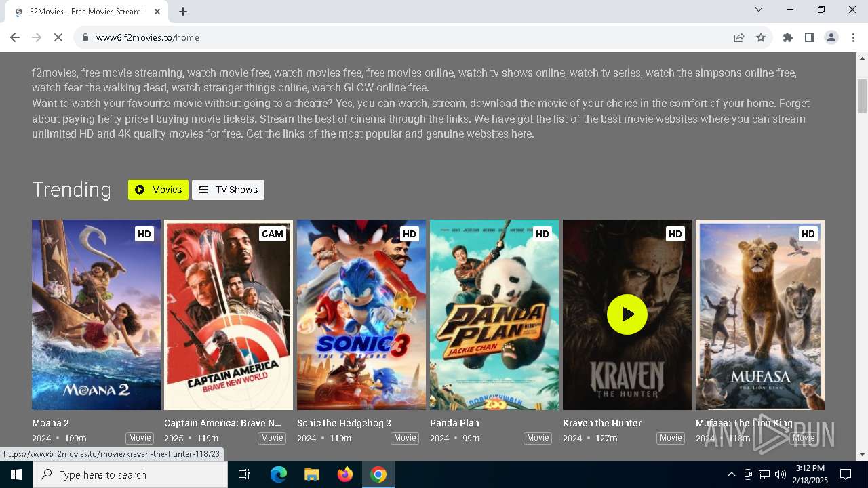Click Sonic the Hedgehog 3 title
This screenshot has height=488, width=868.
coord(344,423)
